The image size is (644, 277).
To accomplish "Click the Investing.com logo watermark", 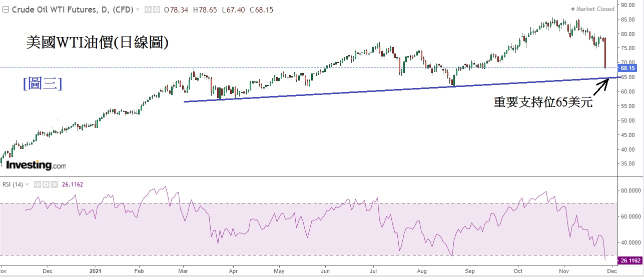I will pyautogui.click(x=36, y=165).
